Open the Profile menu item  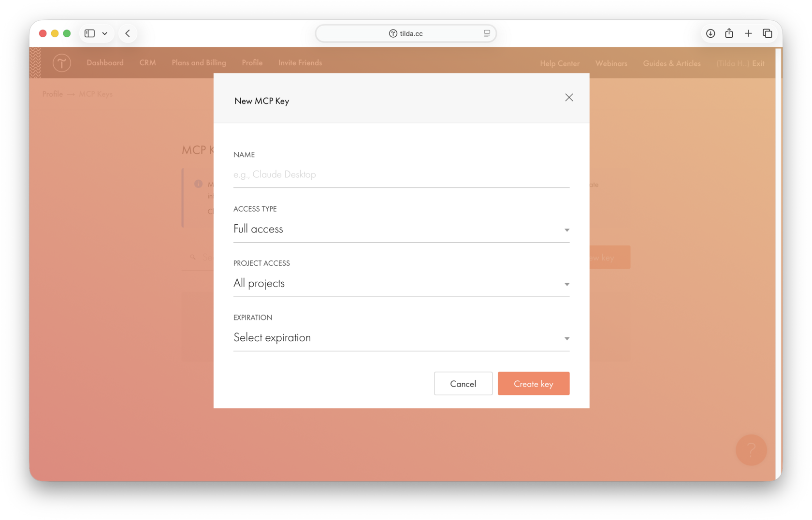(x=252, y=63)
